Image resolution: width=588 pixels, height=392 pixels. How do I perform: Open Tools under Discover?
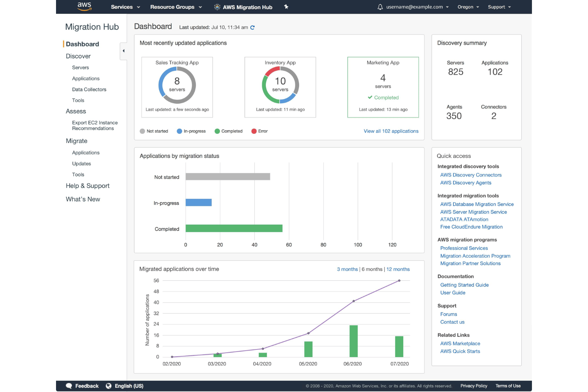pos(78,100)
